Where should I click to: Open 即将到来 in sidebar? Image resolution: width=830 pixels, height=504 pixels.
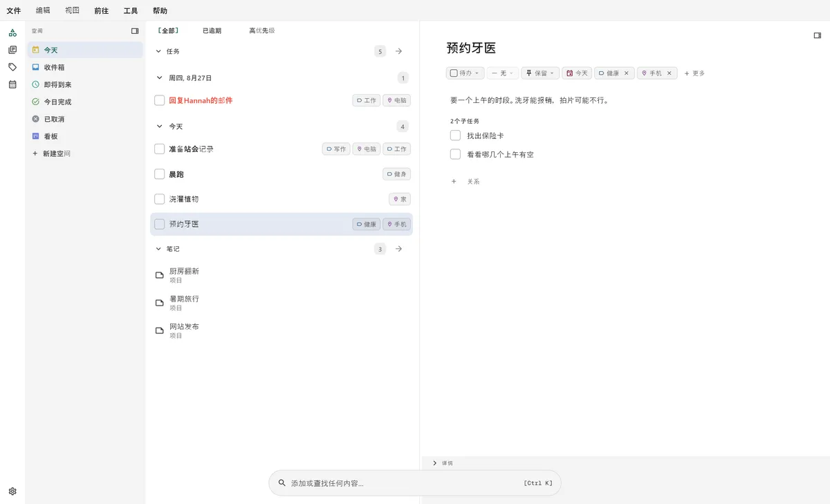(x=85, y=84)
